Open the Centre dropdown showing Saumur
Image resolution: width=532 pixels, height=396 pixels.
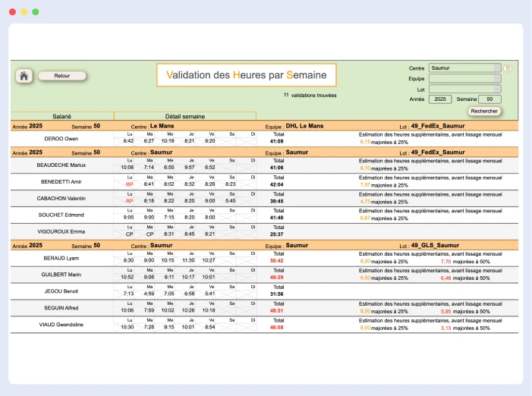(464, 68)
